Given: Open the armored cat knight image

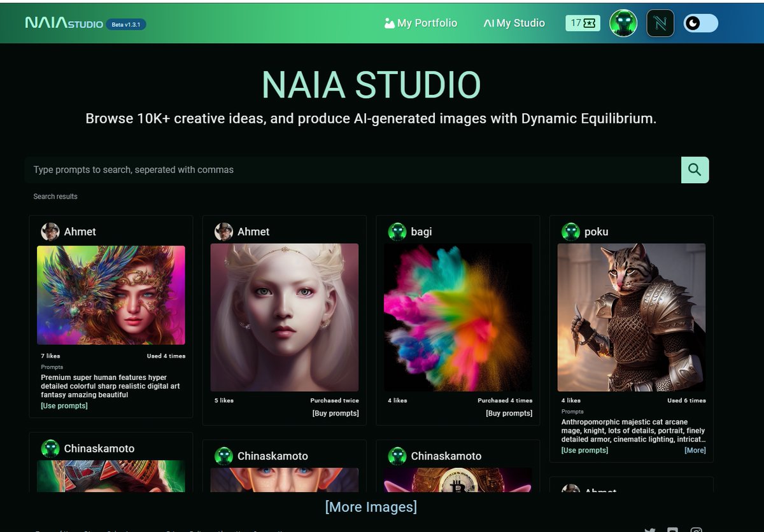Looking at the screenshot, I should click(632, 318).
